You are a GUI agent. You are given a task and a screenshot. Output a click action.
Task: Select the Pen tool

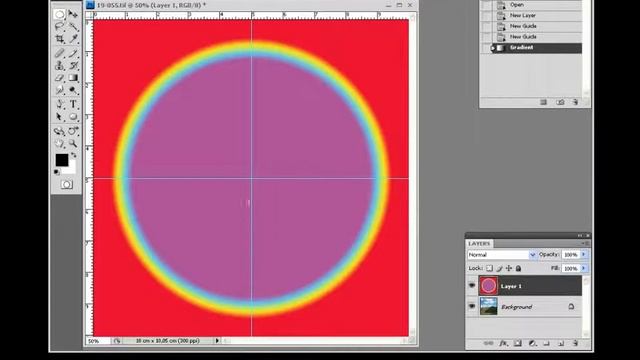(x=60, y=104)
